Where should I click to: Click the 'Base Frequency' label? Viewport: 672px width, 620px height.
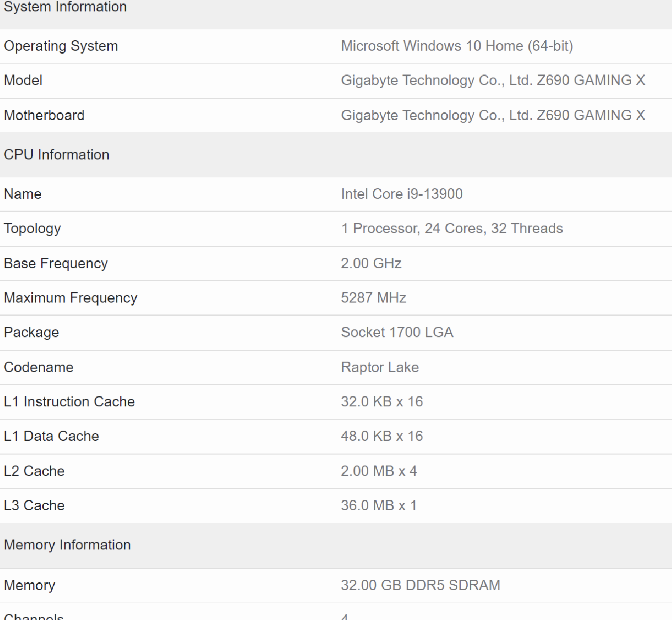pos(56,263)
